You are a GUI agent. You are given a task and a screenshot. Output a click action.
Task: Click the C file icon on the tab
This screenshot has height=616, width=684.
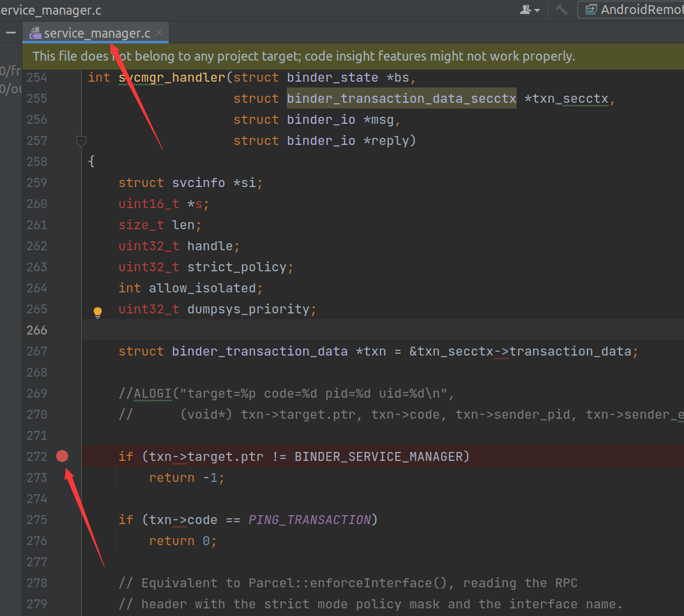click(35, 33)
